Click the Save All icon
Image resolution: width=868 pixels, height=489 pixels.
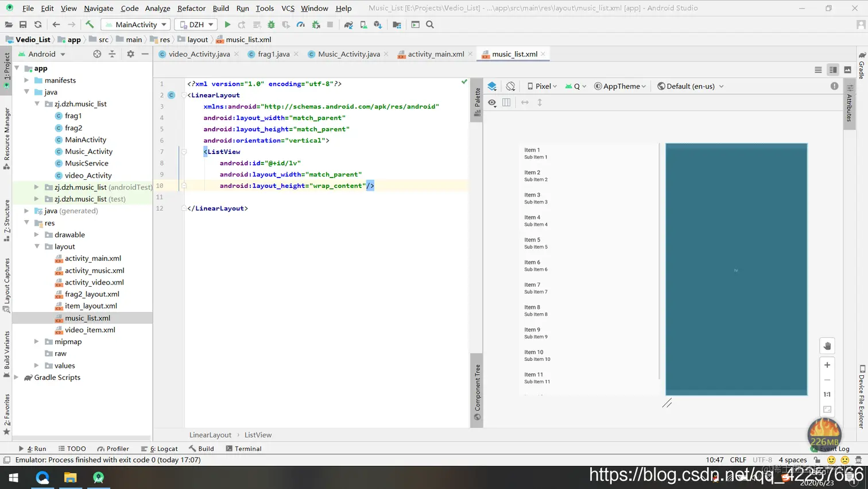pos(23,25)
